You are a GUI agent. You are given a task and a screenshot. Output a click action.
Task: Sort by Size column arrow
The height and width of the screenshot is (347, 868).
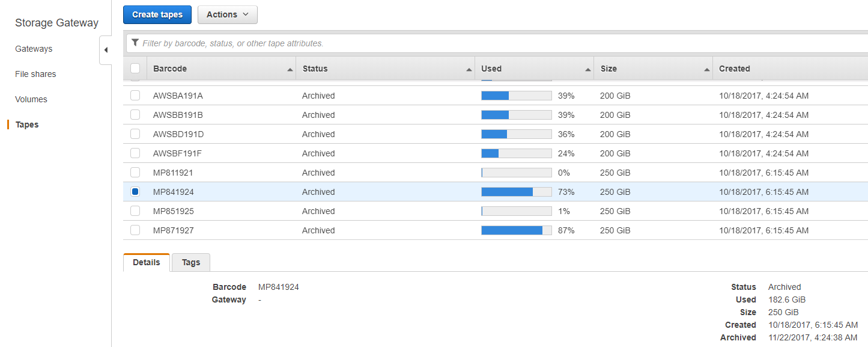click(707, 70)
